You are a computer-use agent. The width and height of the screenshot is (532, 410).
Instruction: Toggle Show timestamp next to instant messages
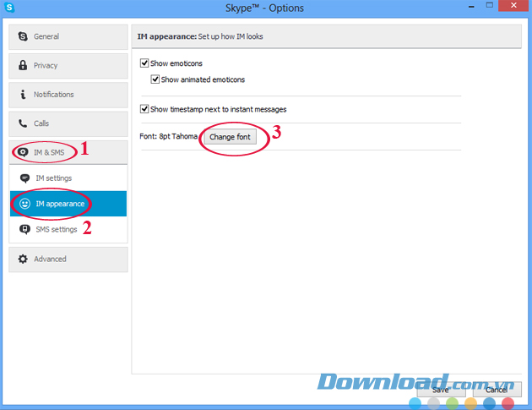tap(144, 109)
